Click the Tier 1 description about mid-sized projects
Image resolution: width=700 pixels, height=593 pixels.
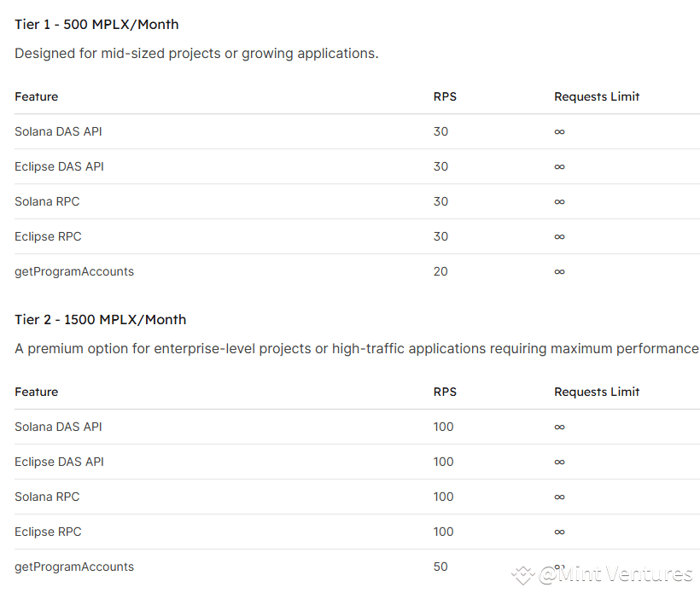[196, 53]
